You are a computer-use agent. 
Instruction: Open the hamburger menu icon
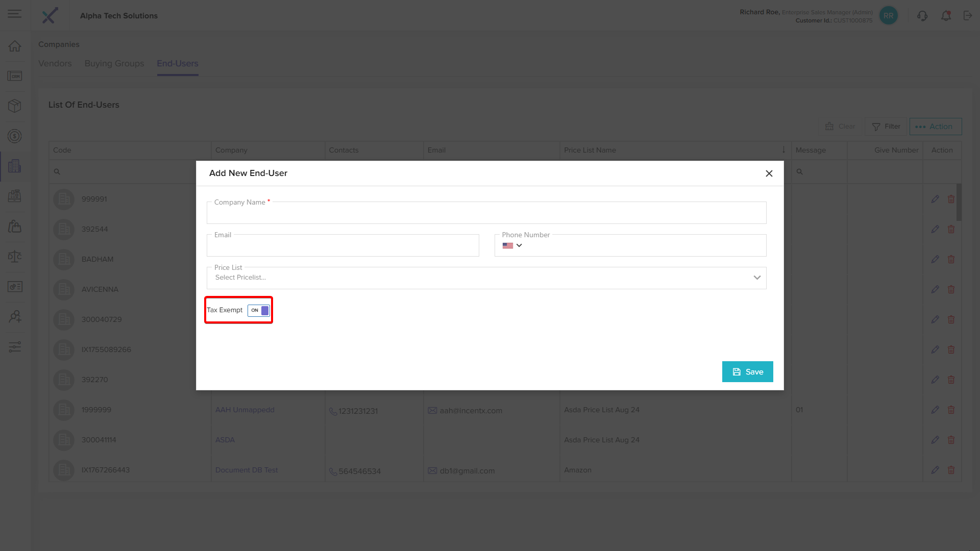(x=15, y=14)
